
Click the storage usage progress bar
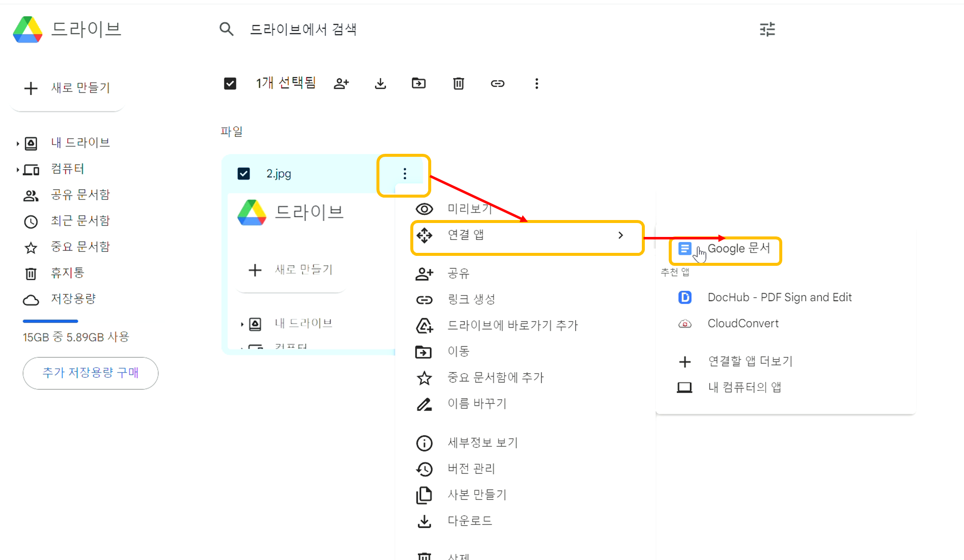tap(50, 321)
